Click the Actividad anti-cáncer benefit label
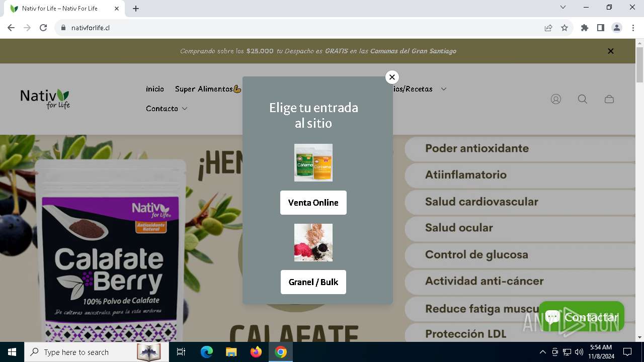Screen dimensions: 644x362 point(484,281)
